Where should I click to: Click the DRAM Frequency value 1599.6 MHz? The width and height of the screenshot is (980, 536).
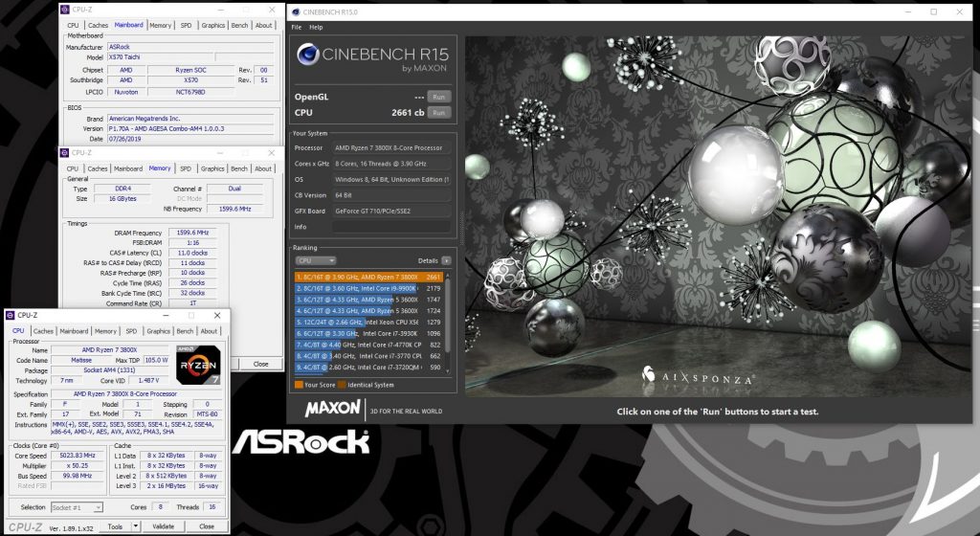pyautogui.click(x=192, y=233)
